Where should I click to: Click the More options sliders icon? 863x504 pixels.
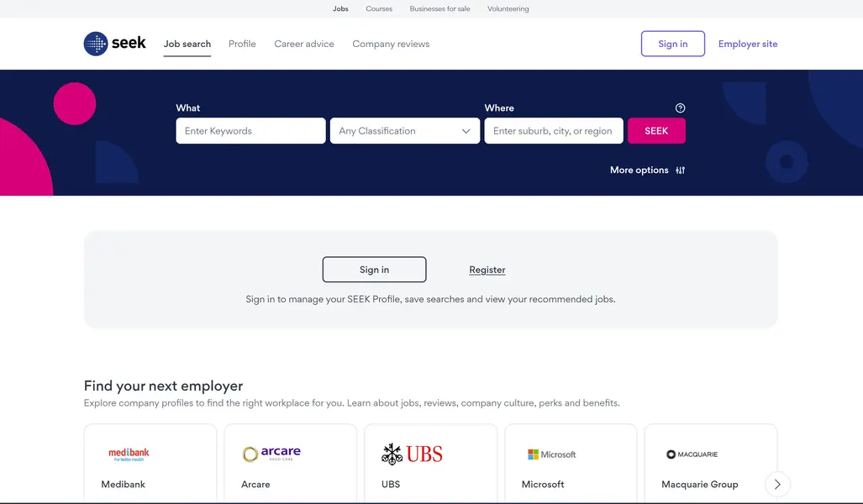click(681, 170)
